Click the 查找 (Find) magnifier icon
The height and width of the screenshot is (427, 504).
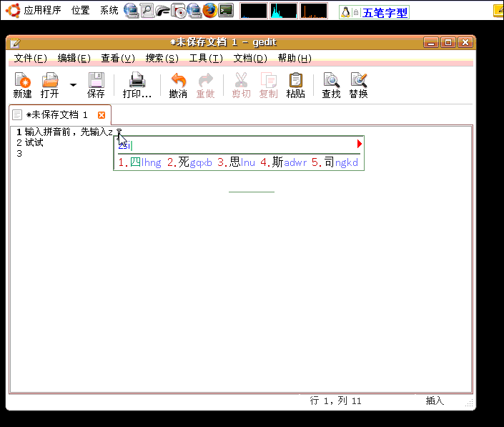point(332,80)
